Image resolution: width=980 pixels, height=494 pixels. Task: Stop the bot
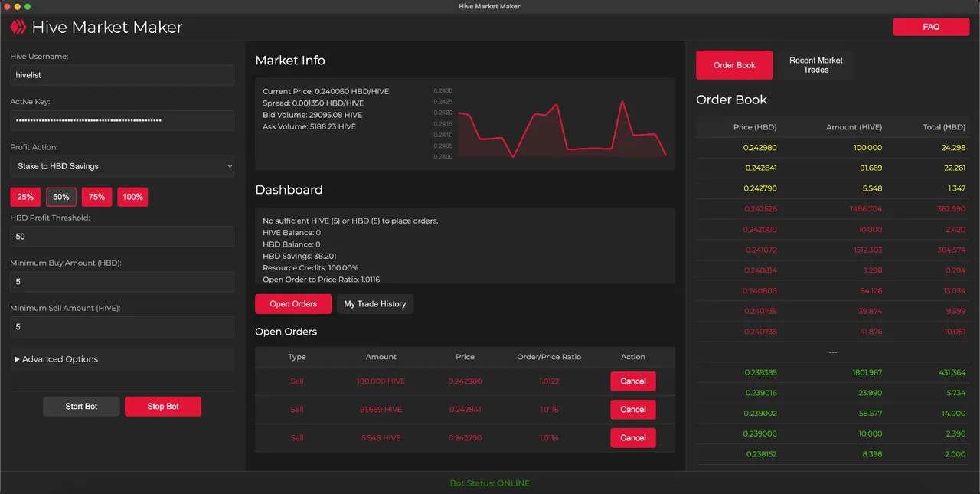(x=163, y=406)
